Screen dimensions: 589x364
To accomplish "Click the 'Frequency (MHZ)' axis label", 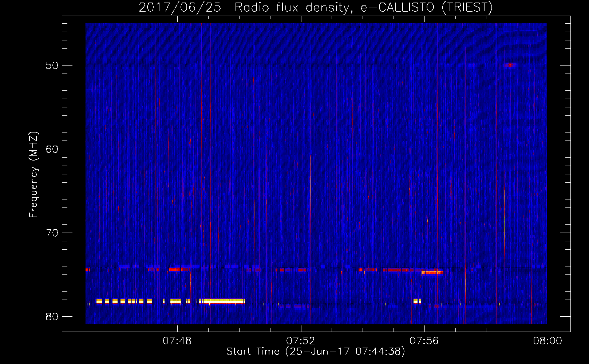I will coord(33,175).
